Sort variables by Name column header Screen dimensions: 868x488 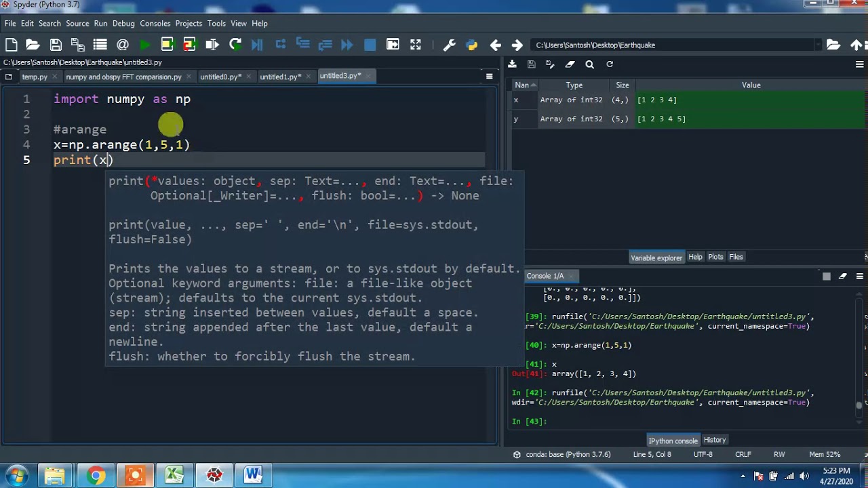[x=524, y=85]
